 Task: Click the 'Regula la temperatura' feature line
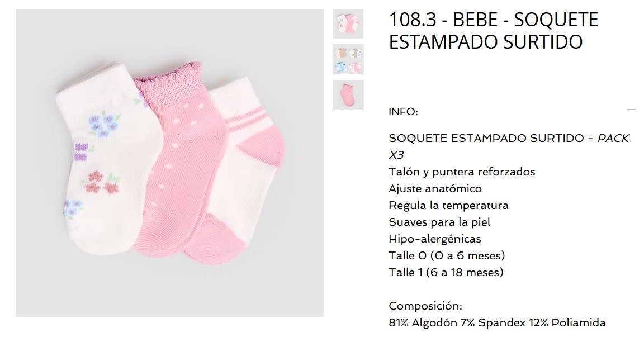point(448,205)
